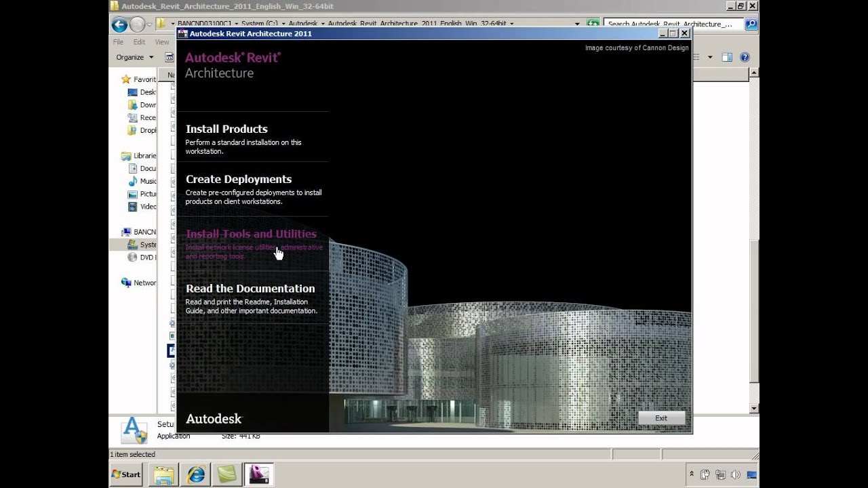The height and width of the screenshot is (488, 868).
Task: Click the Explorer vertical scrollbar thumb
Action: (x=754, y=312)
